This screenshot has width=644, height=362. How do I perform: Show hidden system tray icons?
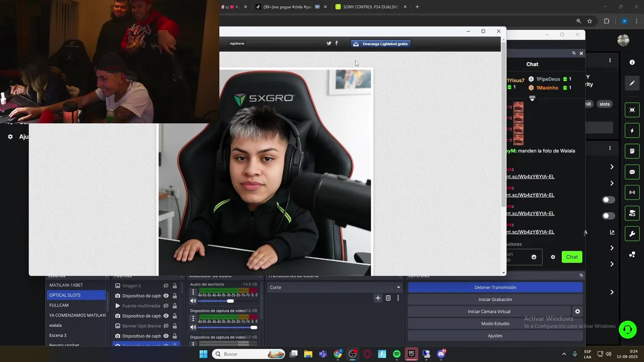tap(563, 354)
